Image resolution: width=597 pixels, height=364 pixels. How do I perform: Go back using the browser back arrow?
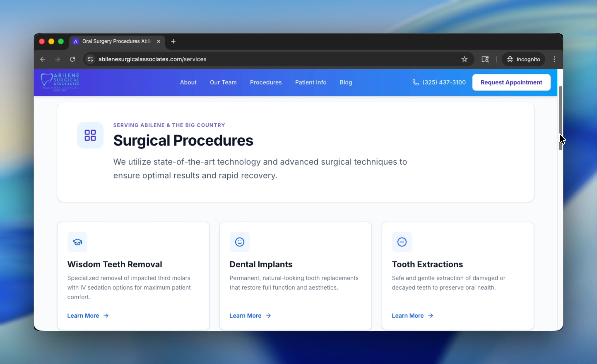coord(43,59)
